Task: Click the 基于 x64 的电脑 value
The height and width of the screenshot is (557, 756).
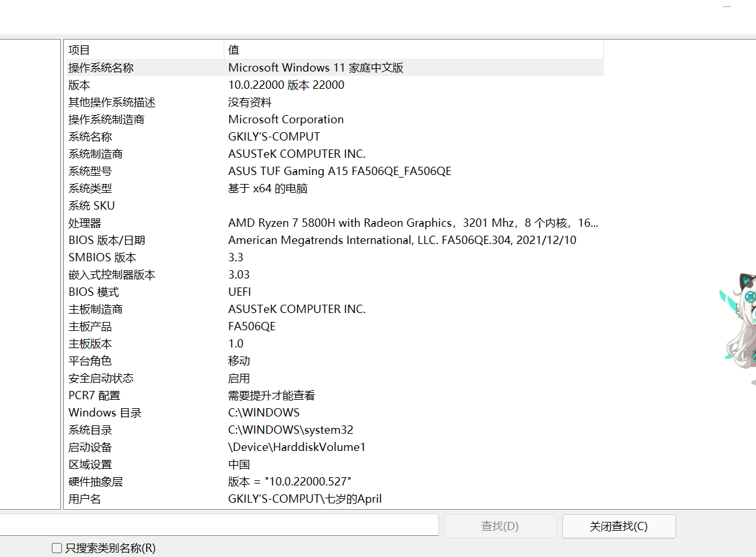Action: point(268,188)
